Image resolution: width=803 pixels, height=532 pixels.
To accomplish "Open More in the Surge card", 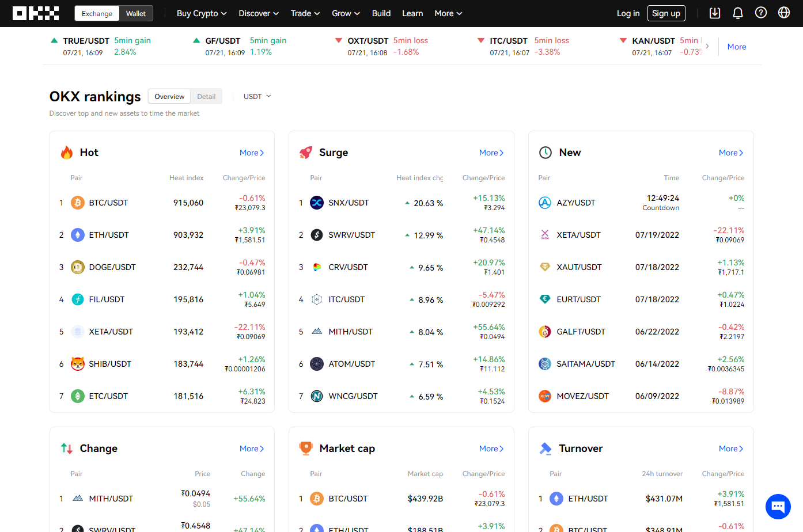I will pyautogui.click(x=491, y=153).
